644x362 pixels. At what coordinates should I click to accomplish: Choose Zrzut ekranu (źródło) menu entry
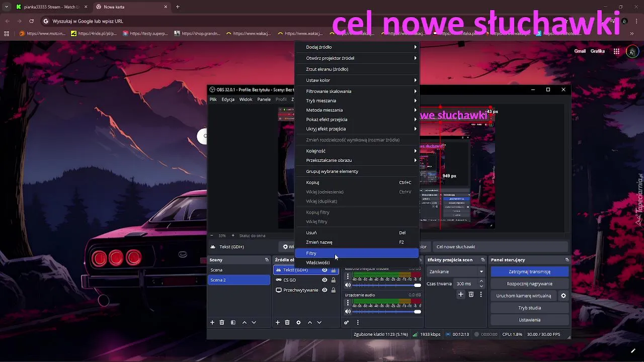click(357, 69)
